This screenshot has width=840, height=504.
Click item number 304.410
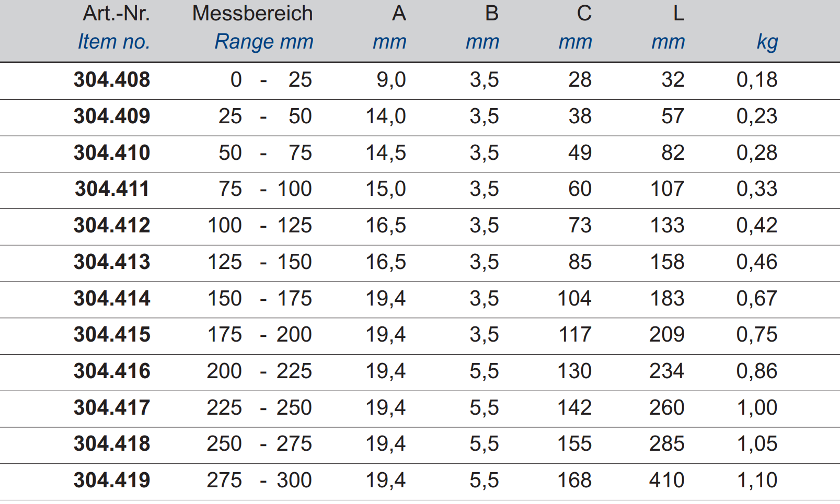[x=112, y=153]
